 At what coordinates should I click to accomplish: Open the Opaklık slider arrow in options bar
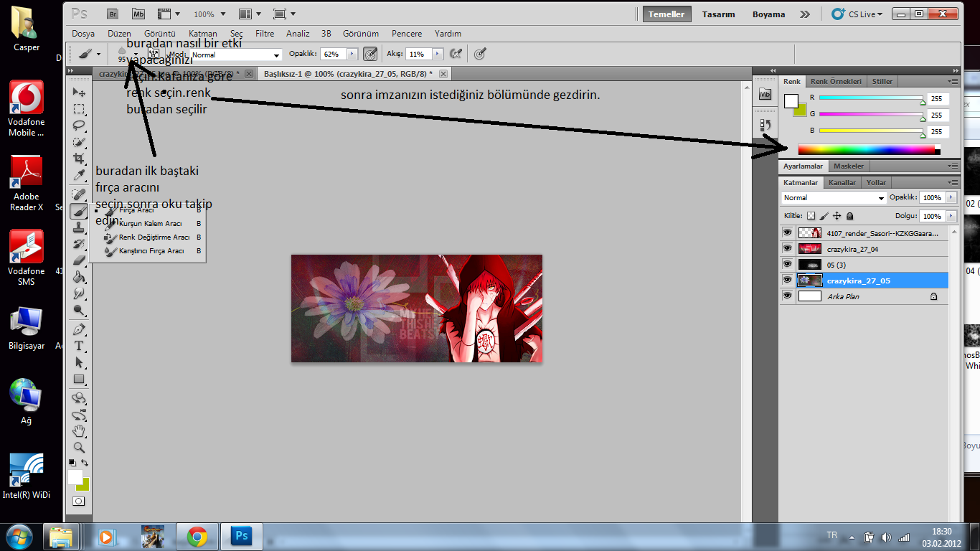352,54
